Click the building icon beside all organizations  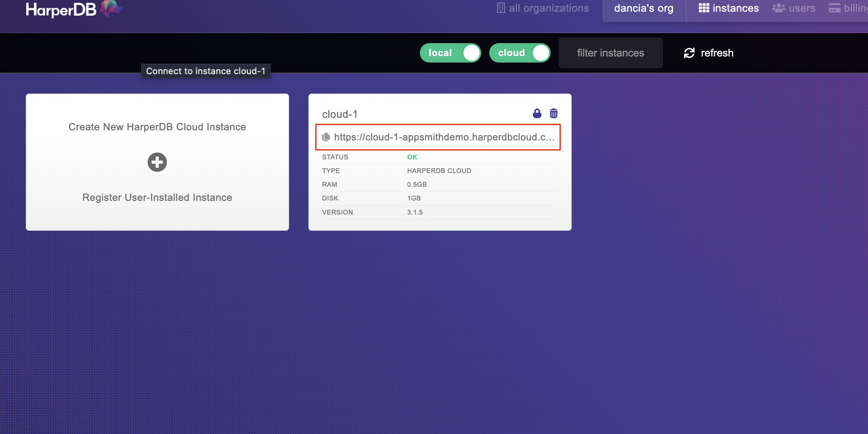click(x=501, y=8)
